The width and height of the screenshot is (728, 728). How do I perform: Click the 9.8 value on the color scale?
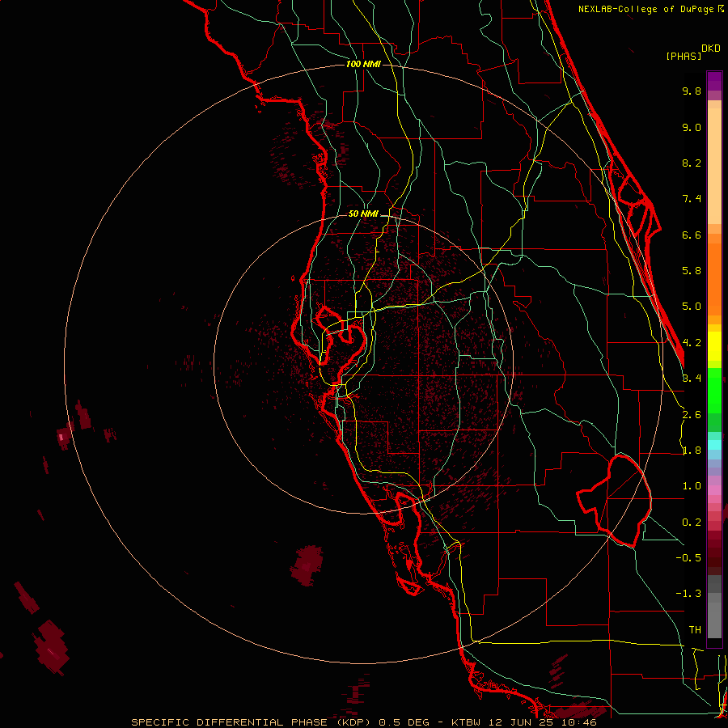pyautogui.click(x=692, y=91)
